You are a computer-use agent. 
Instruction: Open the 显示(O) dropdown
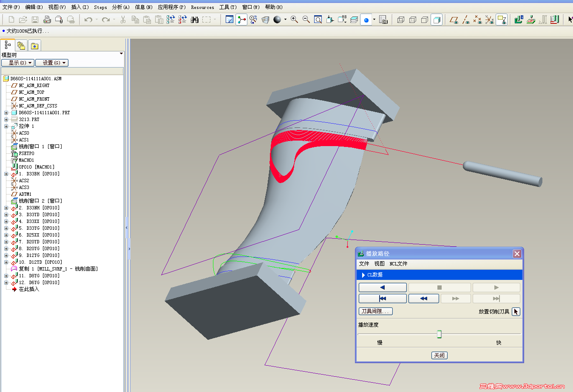18,63
